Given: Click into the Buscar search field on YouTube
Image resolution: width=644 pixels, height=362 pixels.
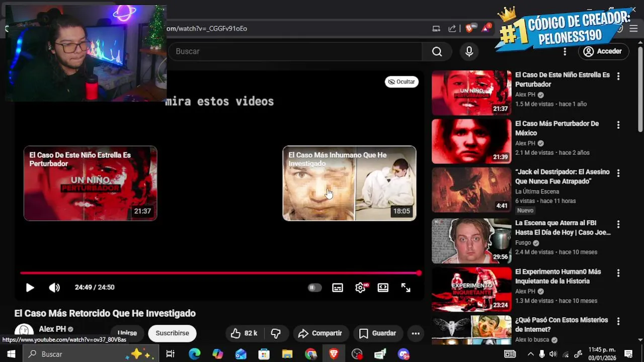Looking at the screenshot, I should pyautogui.click(x=295, y=51).
